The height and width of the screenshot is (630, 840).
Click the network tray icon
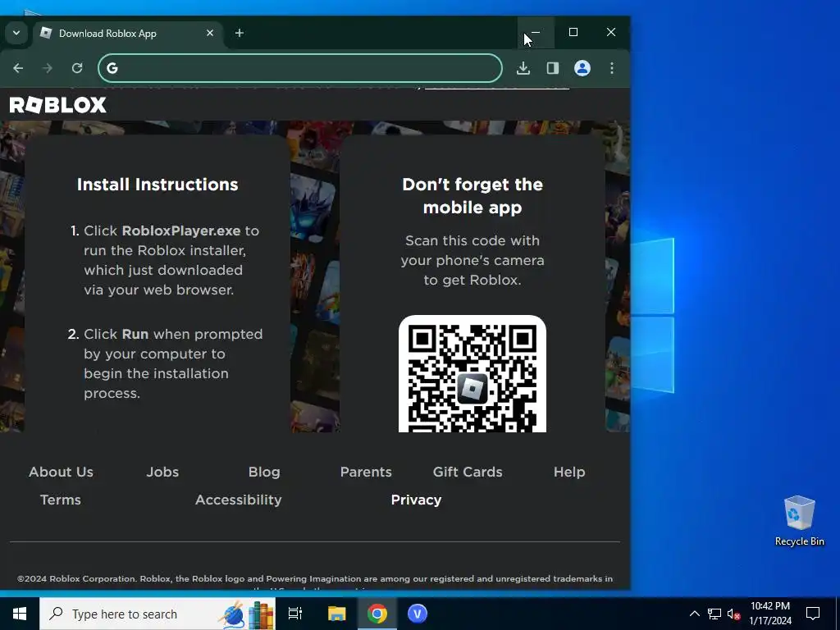point(714,614)
